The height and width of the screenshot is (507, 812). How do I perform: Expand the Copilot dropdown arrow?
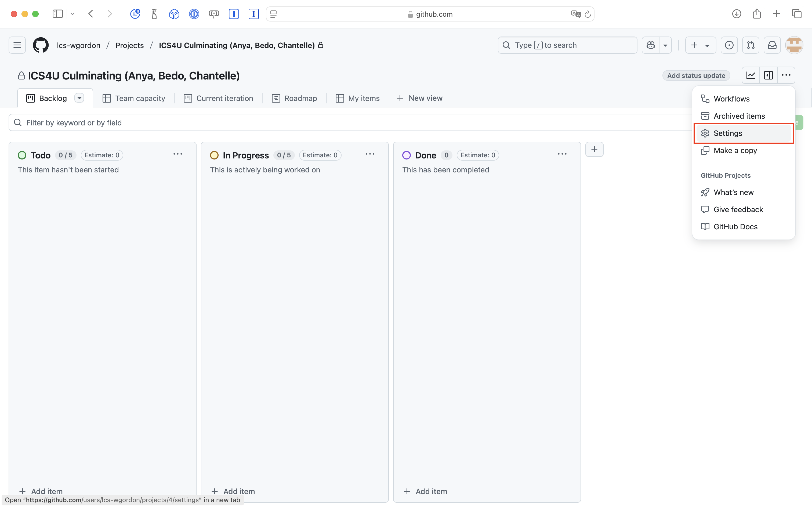click(665, 45)
